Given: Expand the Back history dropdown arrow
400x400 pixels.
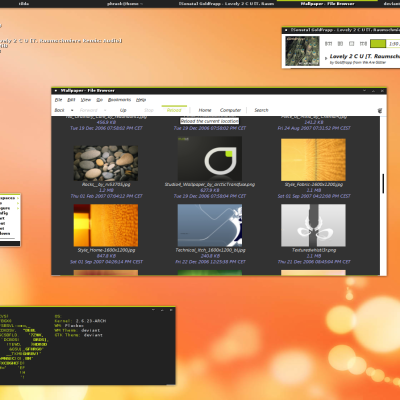Looking at the screenshot, I should click(72, 110).
